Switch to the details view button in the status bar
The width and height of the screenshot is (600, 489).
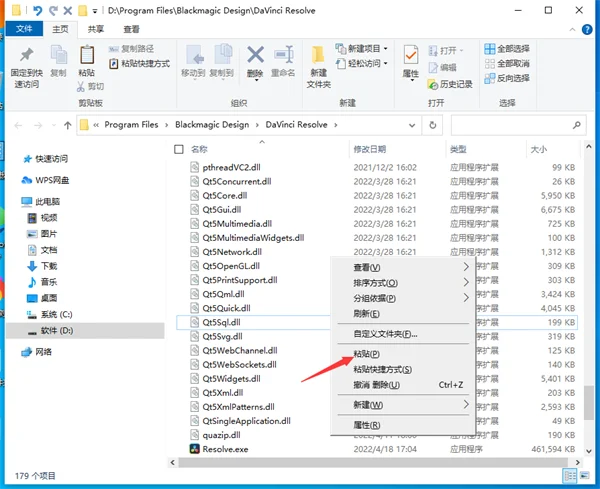point(569,476)
